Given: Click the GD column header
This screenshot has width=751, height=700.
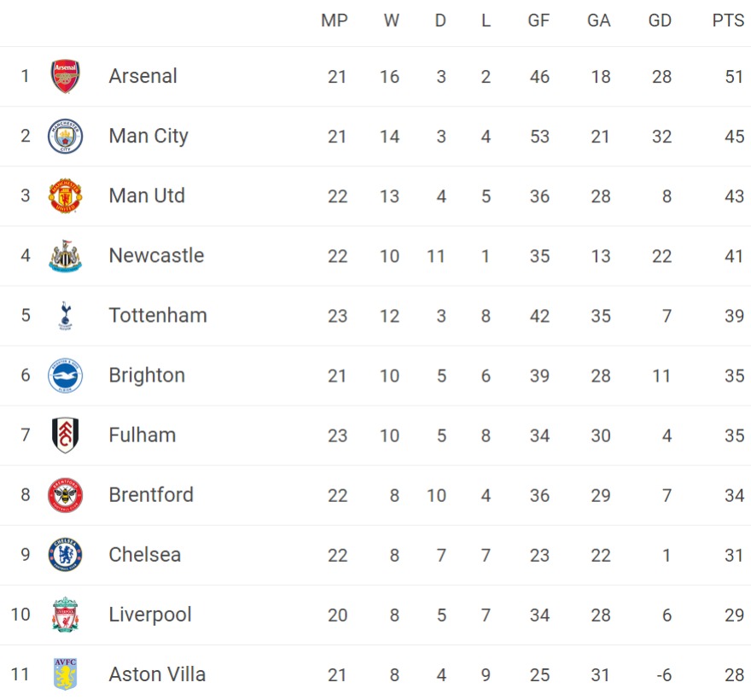Looking at the screenshot, I should pyautogui.click(x=660, y=21).
